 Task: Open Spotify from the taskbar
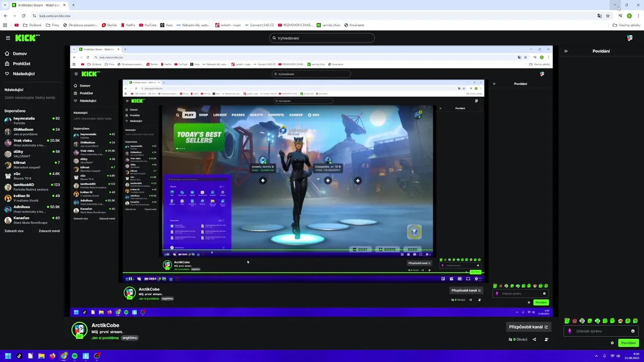click(x=74, y=356)
